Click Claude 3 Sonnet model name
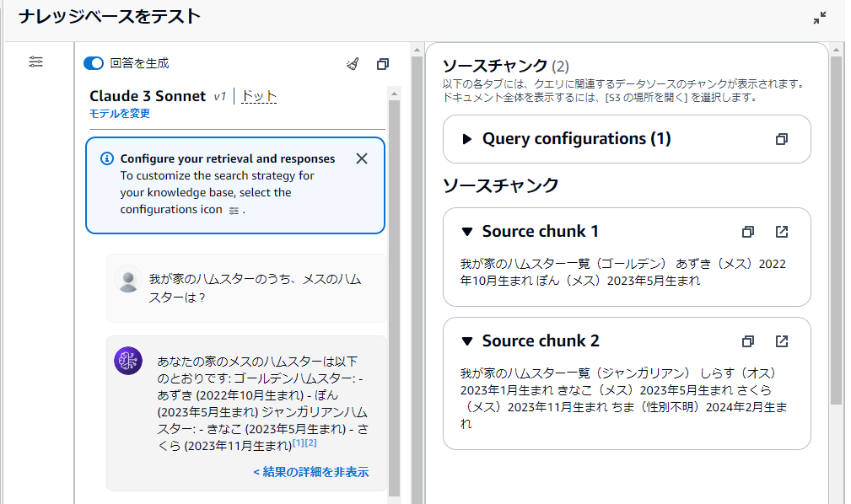851x504 pixels. pyautogui.click(x=147, y=96)
